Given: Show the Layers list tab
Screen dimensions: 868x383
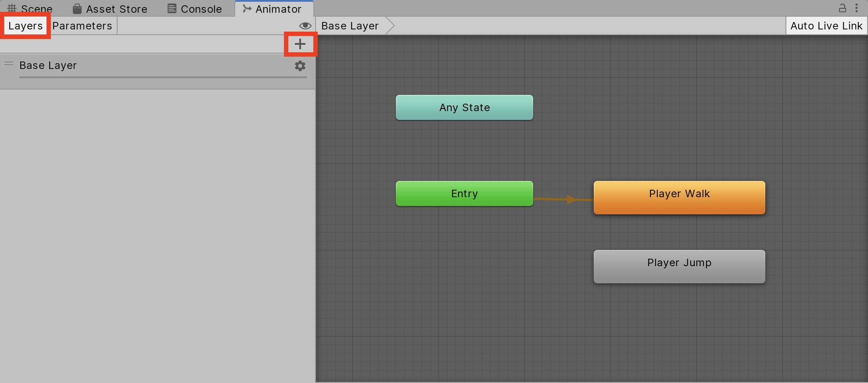Looking at the screenshot, I should click(x=25, y=26).
